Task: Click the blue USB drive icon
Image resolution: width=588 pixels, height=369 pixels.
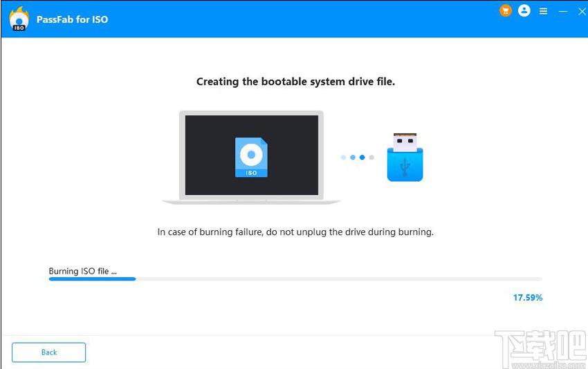Action: [405, 158]
